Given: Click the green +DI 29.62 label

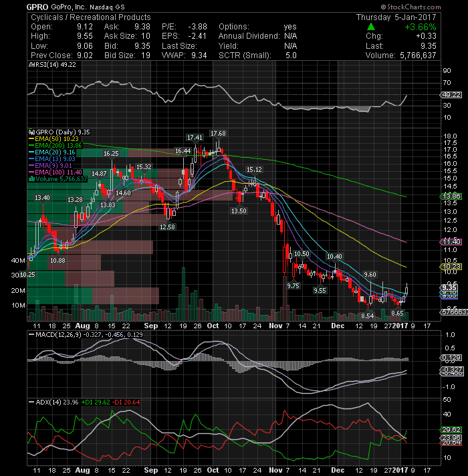Looking at the screenshot, I should 96,402.
